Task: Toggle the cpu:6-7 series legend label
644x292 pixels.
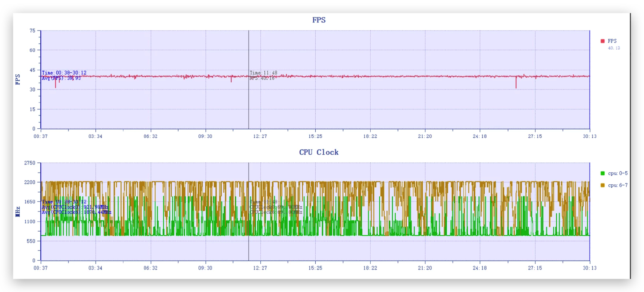Action: [x=618, y=185]
